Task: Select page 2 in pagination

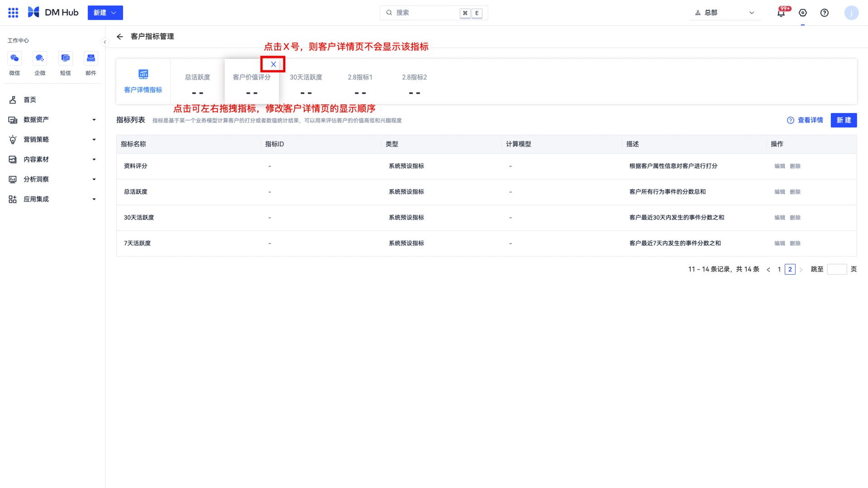Action: click(790, 269)
